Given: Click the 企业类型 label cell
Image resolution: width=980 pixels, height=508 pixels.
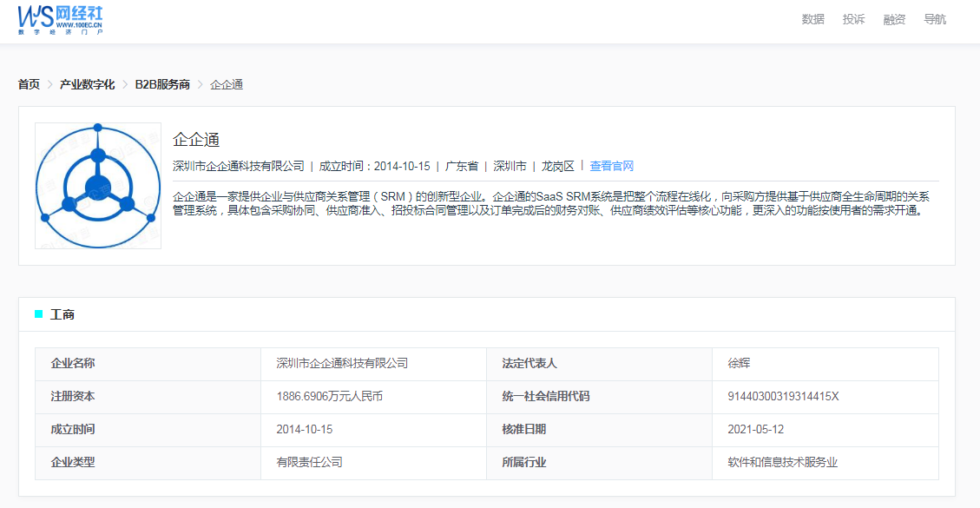Looking at the screenshot, I should pos(148,464).
